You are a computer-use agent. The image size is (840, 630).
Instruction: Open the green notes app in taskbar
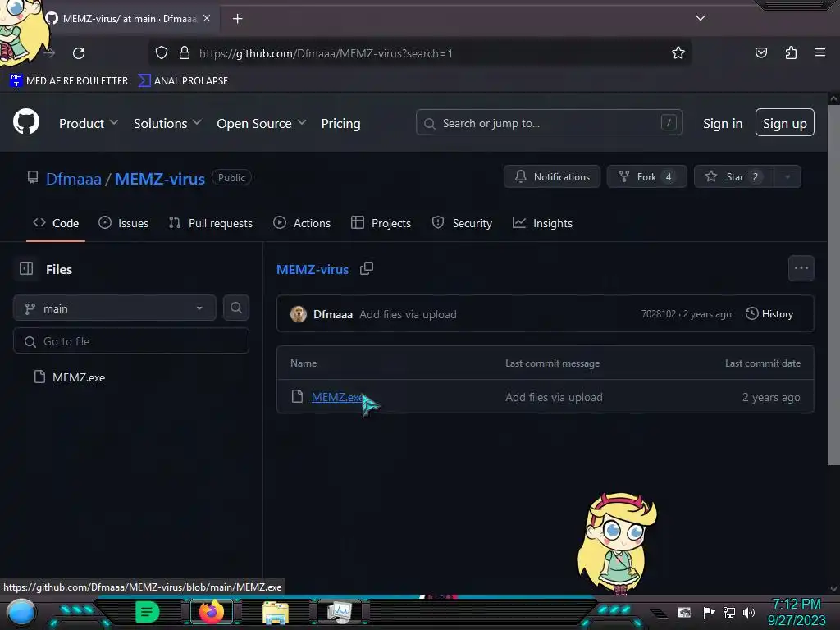tap(148, 612)
